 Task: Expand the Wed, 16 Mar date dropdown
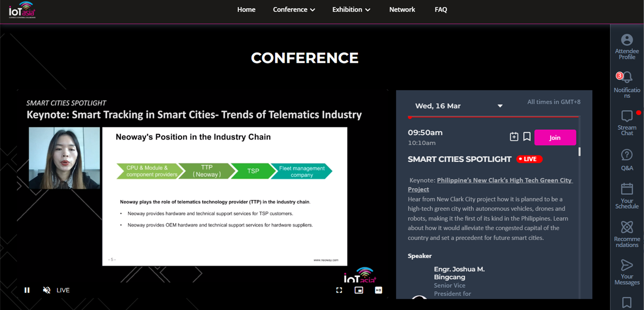point(500,106)
